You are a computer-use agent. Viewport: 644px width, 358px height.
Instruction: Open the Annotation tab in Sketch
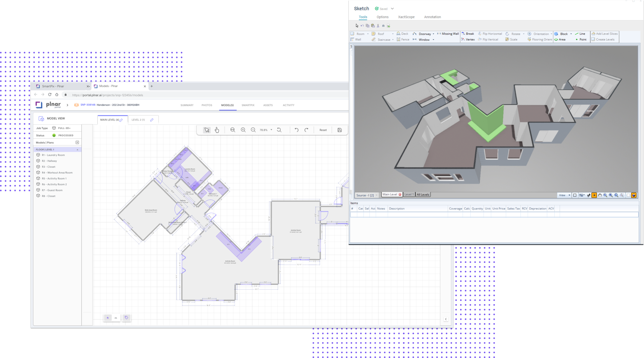coord(432,17)
